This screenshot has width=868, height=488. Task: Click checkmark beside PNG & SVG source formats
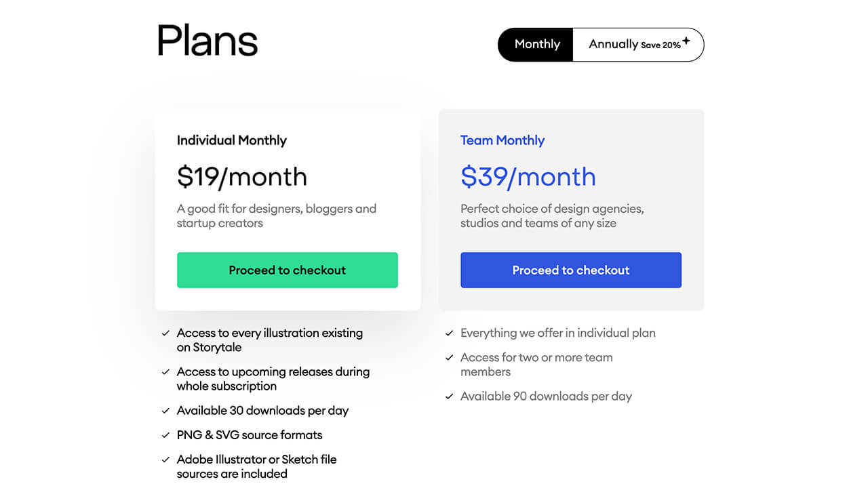click(x=165, y=435)
